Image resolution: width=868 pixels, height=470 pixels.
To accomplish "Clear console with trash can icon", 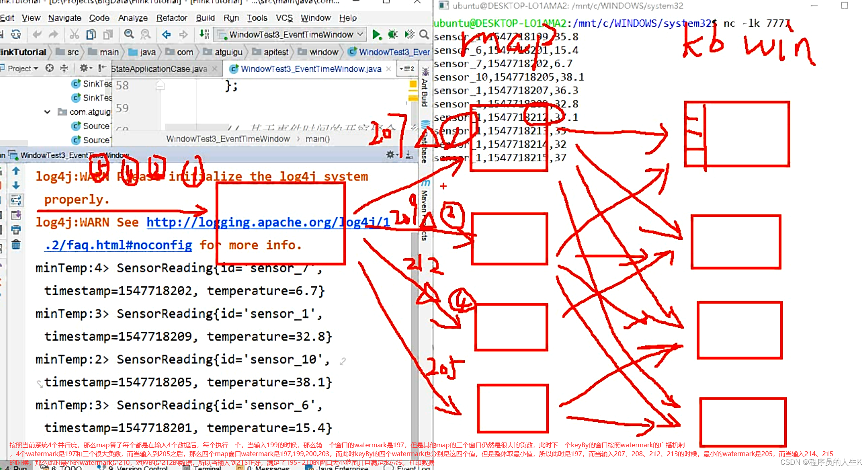I will click(x=16, y=245).
